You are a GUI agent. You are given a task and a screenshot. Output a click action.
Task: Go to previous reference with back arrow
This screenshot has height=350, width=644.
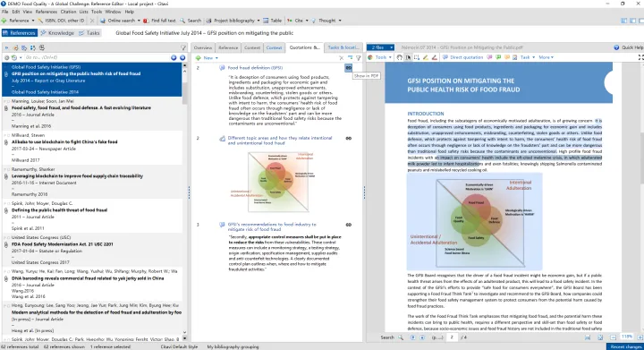click(174, 57)
